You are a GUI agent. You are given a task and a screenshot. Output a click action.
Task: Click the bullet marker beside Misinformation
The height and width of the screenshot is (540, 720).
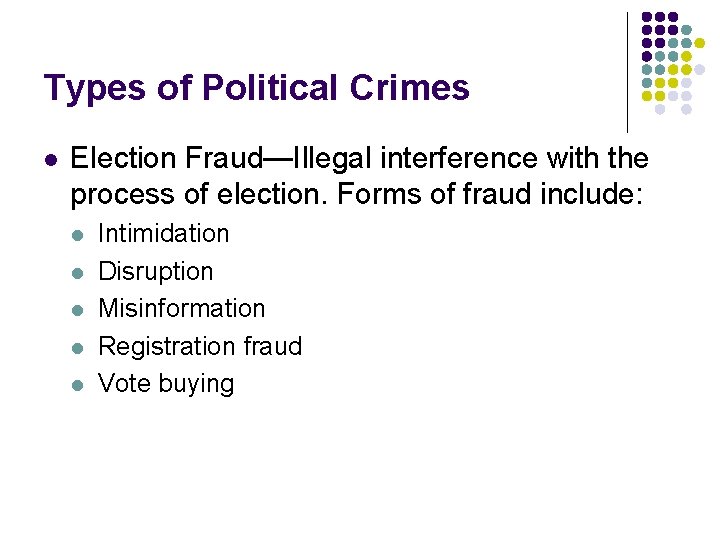click(79, 310)
